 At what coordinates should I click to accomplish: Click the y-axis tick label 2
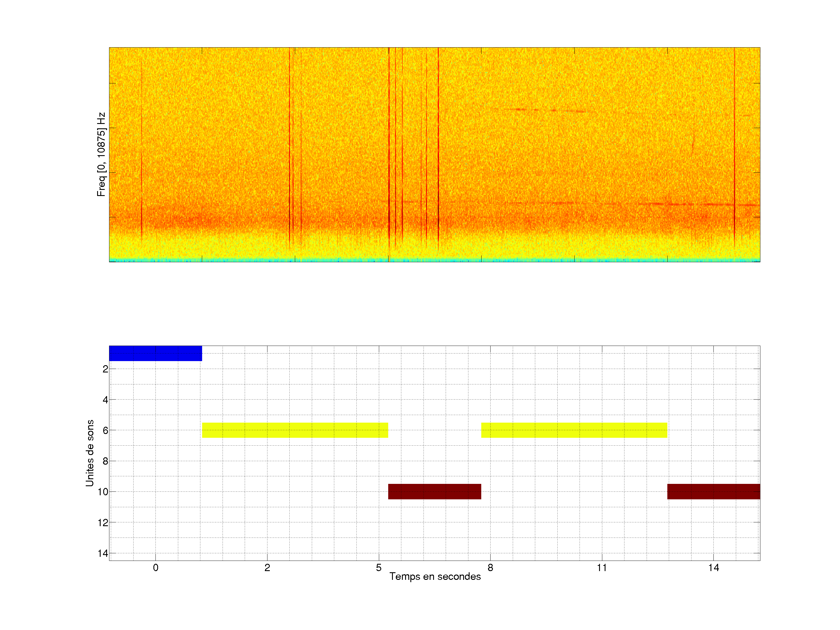(105, 369)
